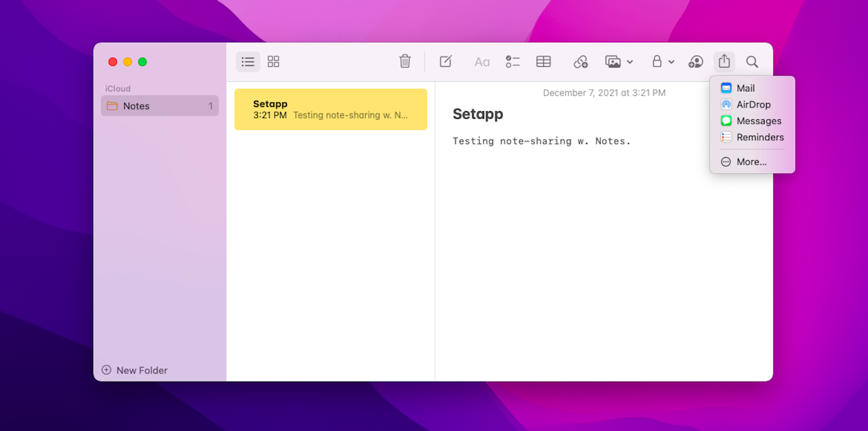Open the search for notes
The image size is (868, 431).
click(752, 61)
